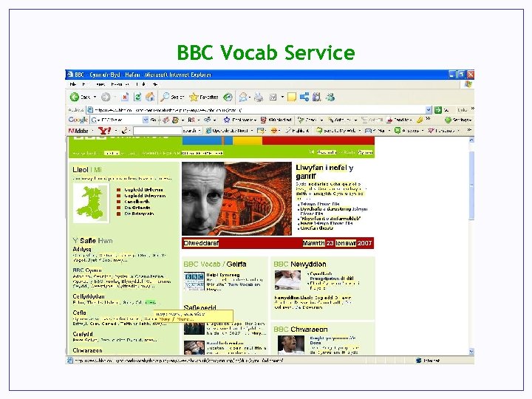532x399 pixels.
Task: Click the grey Forward arrow button
Action: coord(106,97)
